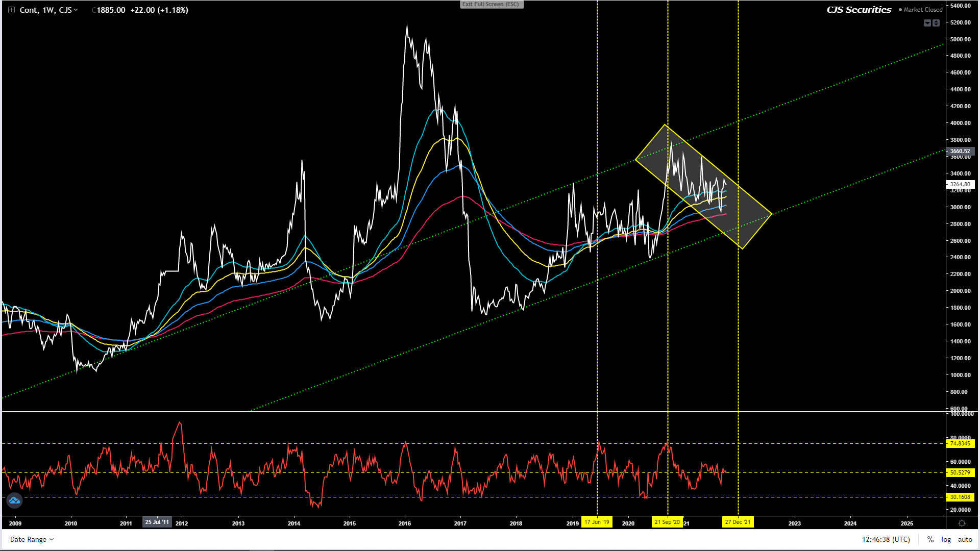This screenshot has height=551, width=980.
Task: Select the 17 Jun '19 date marker
Action: tap(597, 522)
